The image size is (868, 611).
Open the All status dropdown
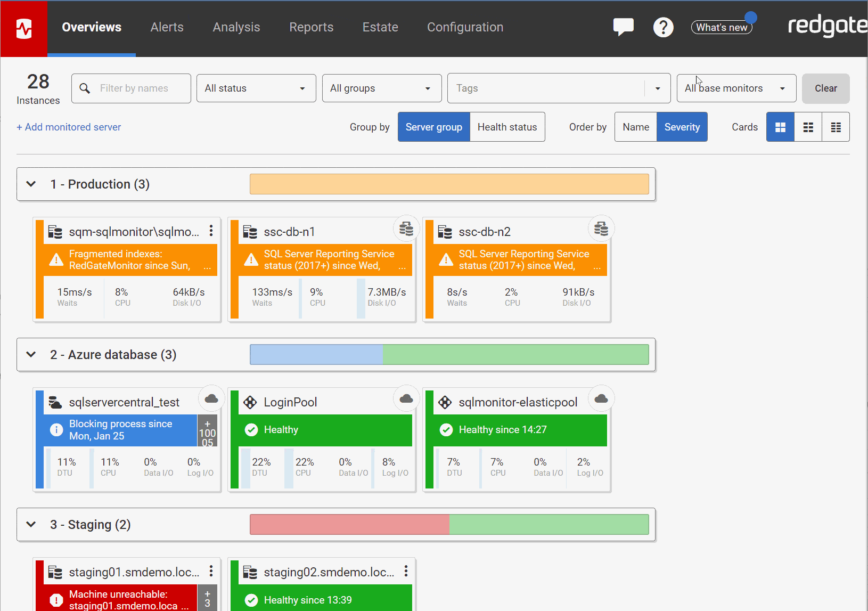pos(256,88)
